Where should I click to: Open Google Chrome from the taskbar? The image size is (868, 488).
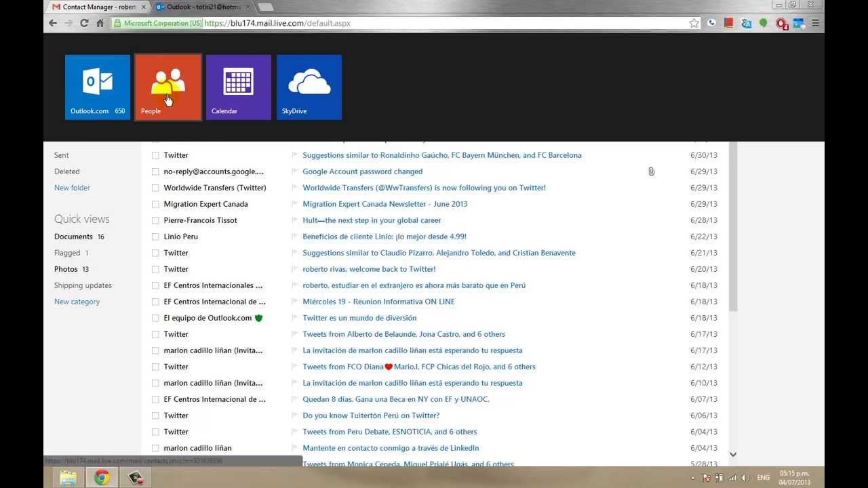point(102,478)
